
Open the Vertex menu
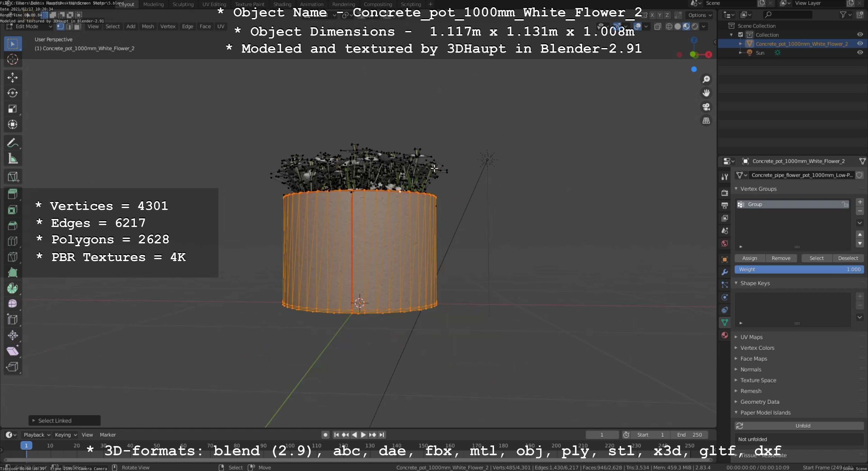pyautogui.click(x=167, y=27)
